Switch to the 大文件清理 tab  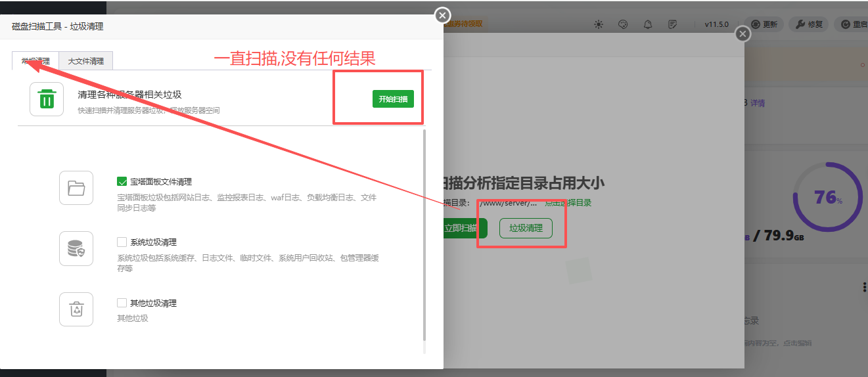86,61
